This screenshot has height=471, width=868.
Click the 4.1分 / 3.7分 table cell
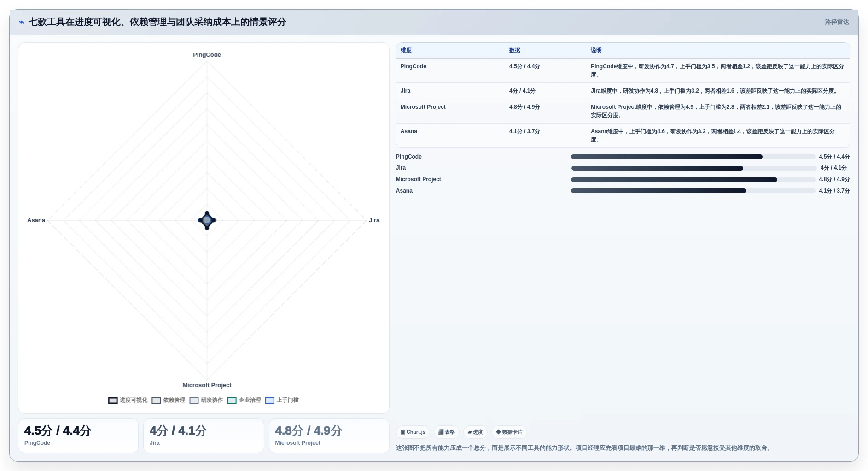pos(524,131)
